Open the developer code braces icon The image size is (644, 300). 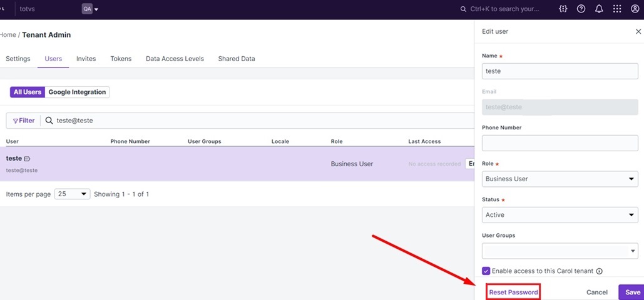(563, 9)
